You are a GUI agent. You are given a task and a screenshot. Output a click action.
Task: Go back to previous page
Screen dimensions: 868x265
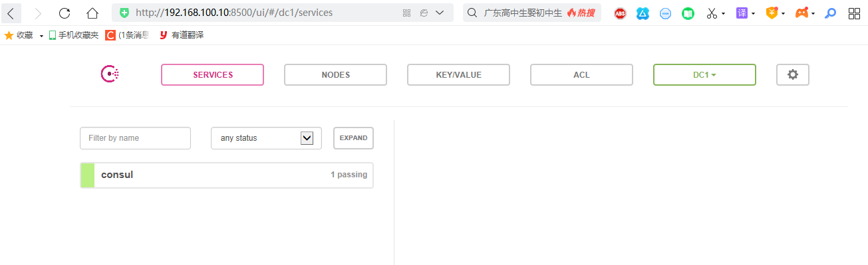click(11, 13)
